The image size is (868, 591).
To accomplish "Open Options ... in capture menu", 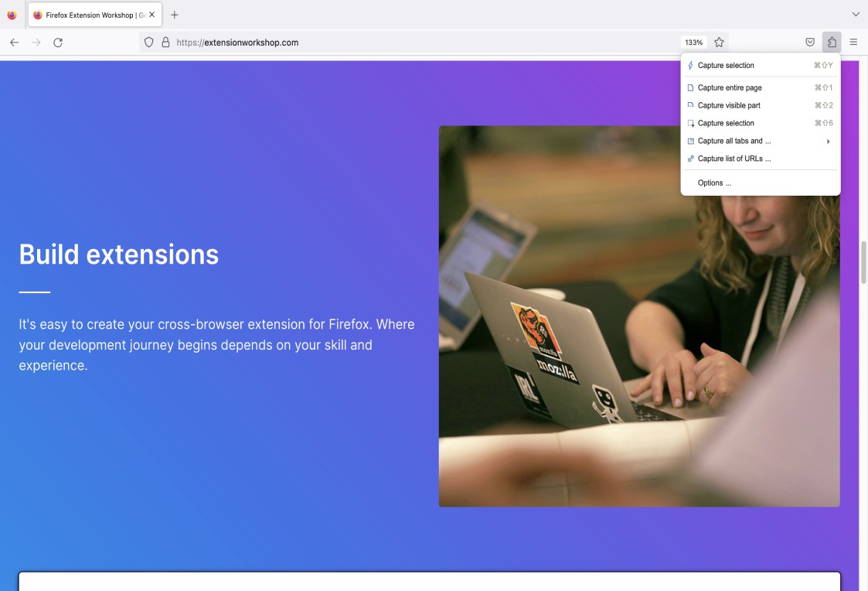I will [760, 183].
